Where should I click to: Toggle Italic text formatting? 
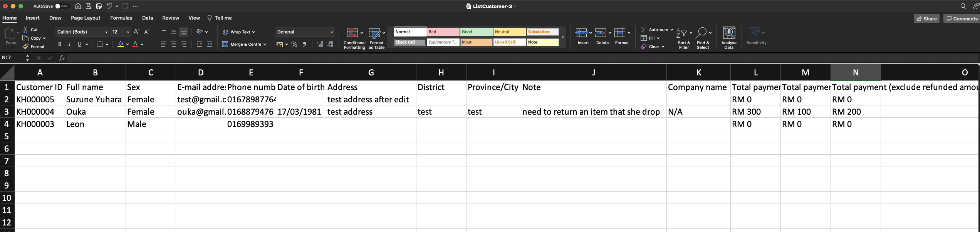tap(70, 44)
